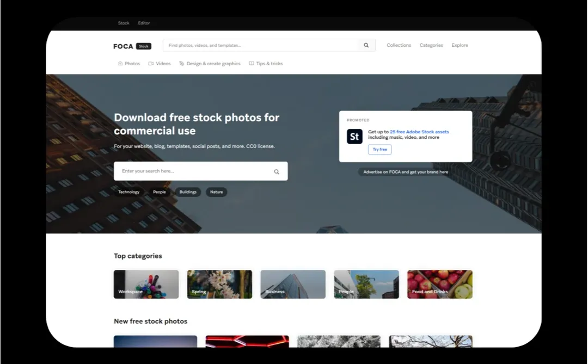Click the 'For your website, blog, templates' subtitle
Screen dimensions: 588x364
tap(194, 146)
